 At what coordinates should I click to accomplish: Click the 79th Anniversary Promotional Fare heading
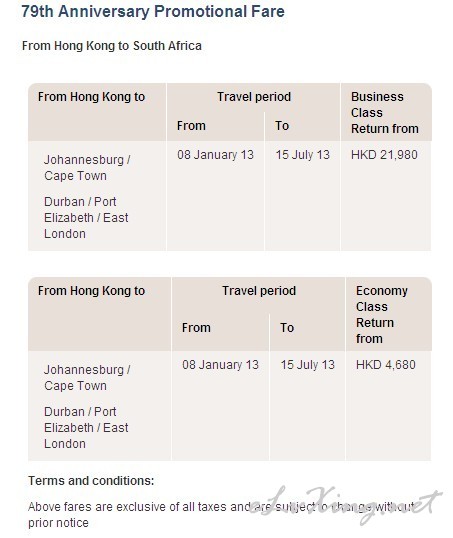(153, 11)
